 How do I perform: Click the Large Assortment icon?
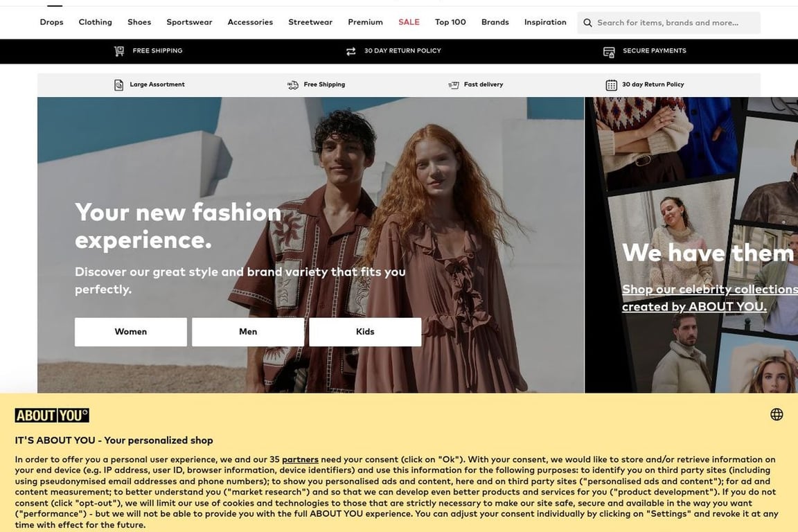click(118, 85)
